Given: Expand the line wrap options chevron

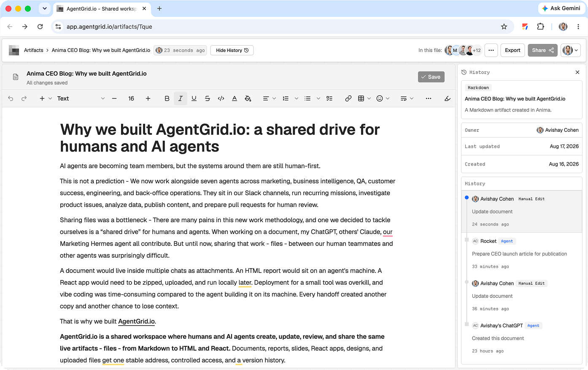Looking at the screenshot, I should (x=412, y=98).
